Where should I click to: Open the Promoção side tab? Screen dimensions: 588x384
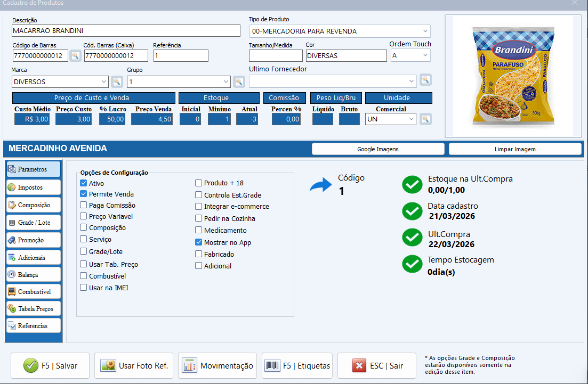point(34,240)
